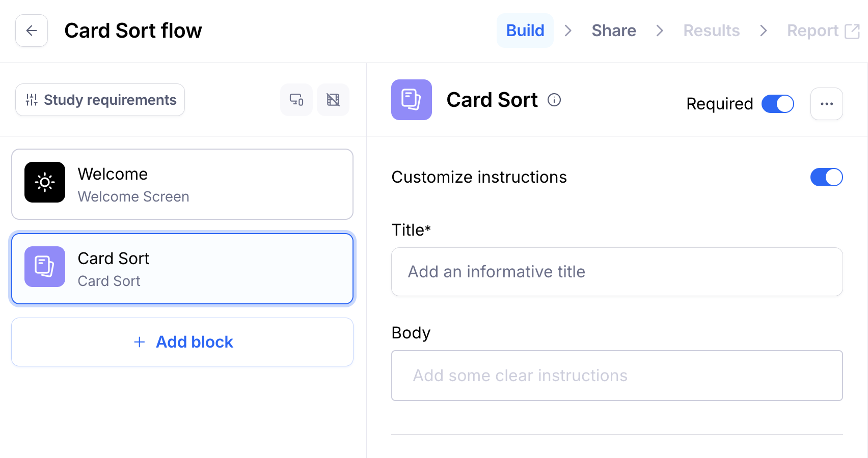This screenshot has height=458, width=868.
Task: Click the black Welcome sun icon
Action: tap(45, 182)
